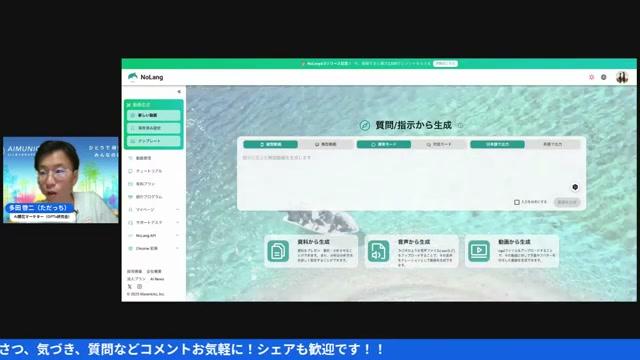Select the third green toggle option
The height and width of the screenshot is (360, 640).
tap(384, 144)
